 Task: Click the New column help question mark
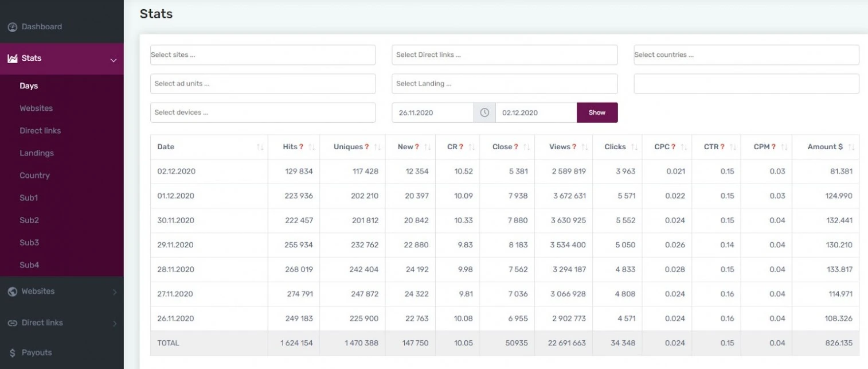click(x=417, y=147)
